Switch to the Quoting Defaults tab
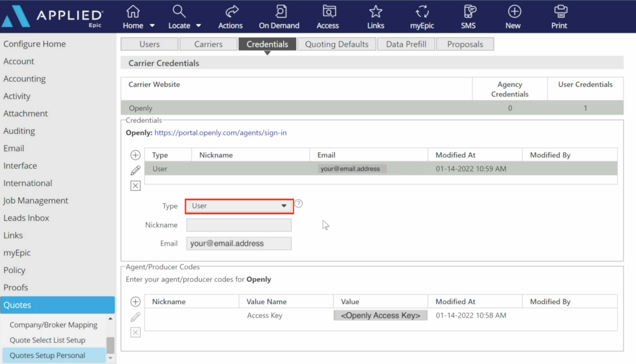636x364 pixels. 336,44
